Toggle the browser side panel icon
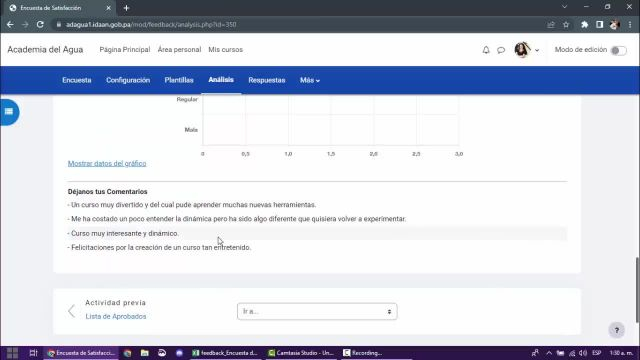 [x=599, y=24]
